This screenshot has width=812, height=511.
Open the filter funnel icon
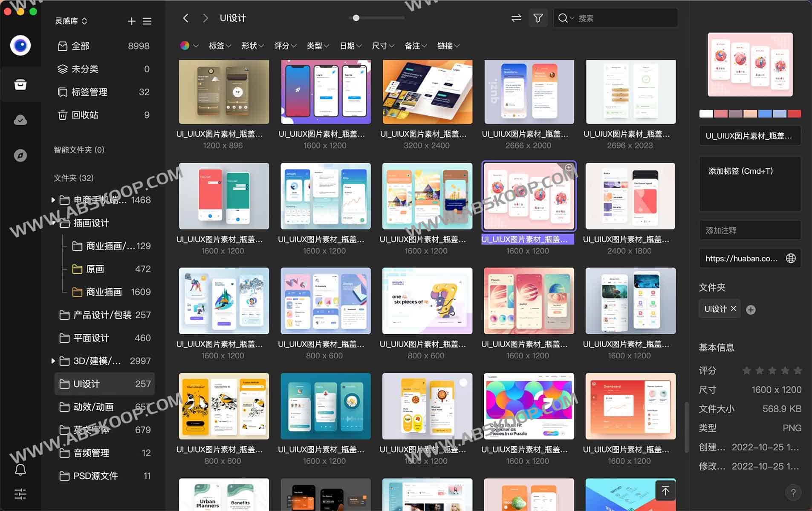pyautogui.click(x=538, y=18)
